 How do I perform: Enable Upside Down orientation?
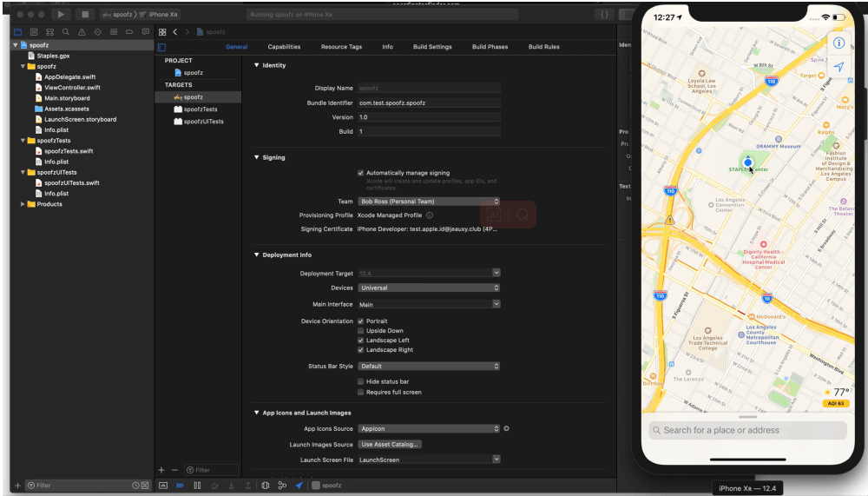pos(360,331)
